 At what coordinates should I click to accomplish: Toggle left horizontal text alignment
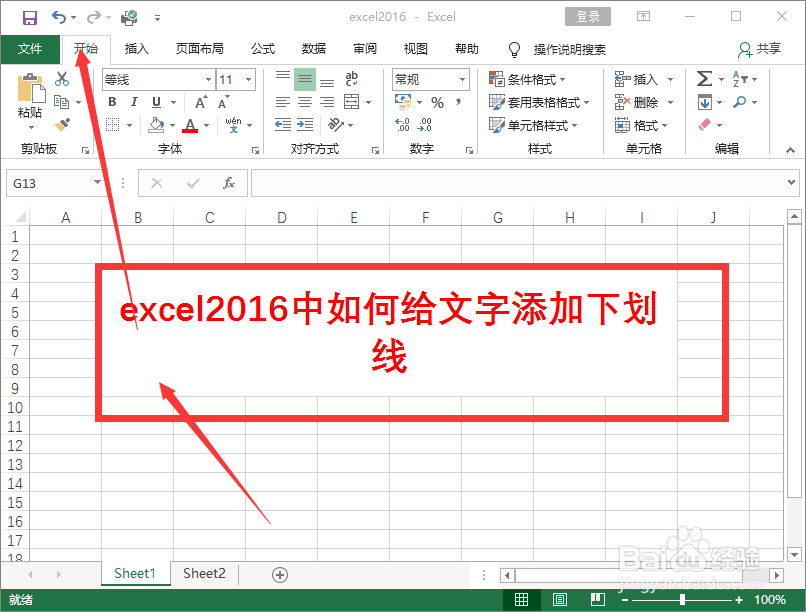click(283, 102)
